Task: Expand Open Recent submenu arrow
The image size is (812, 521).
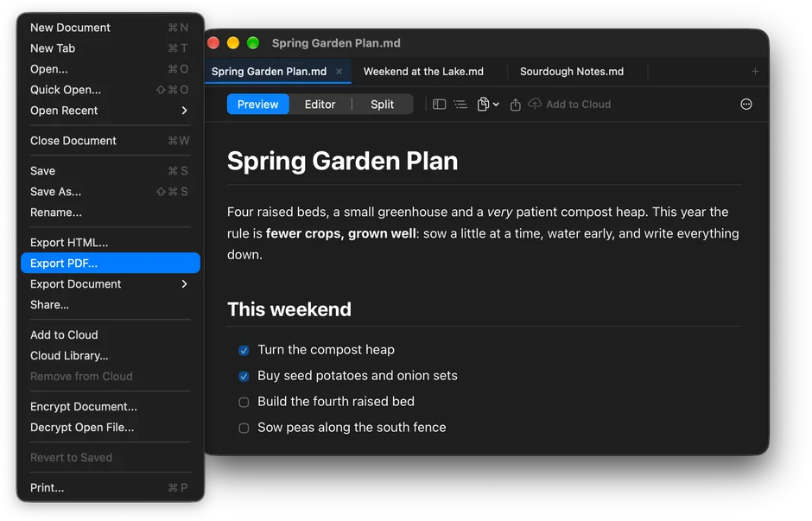Action: [184, 111]
